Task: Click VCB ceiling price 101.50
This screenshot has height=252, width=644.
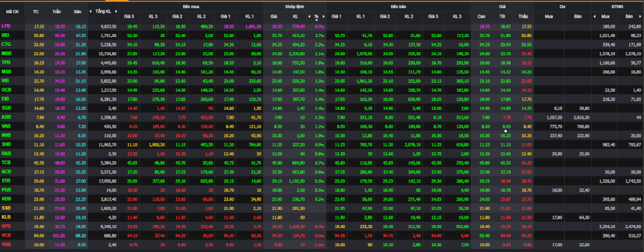Action: [x=59, y=235]
